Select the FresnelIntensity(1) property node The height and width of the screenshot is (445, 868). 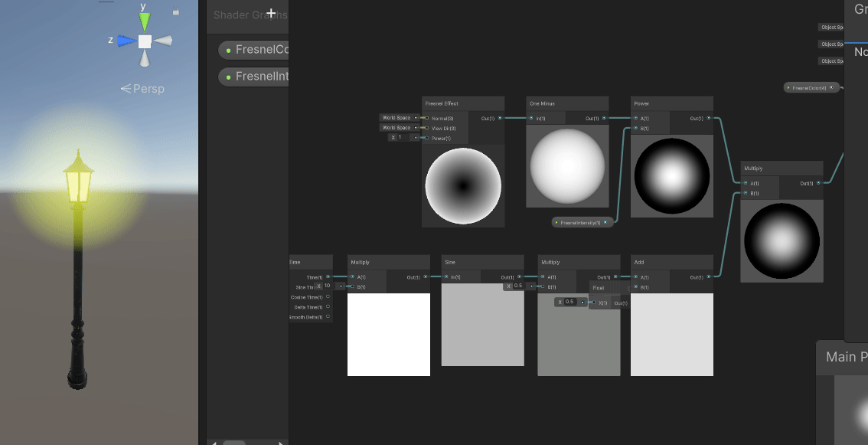point(582,222)
